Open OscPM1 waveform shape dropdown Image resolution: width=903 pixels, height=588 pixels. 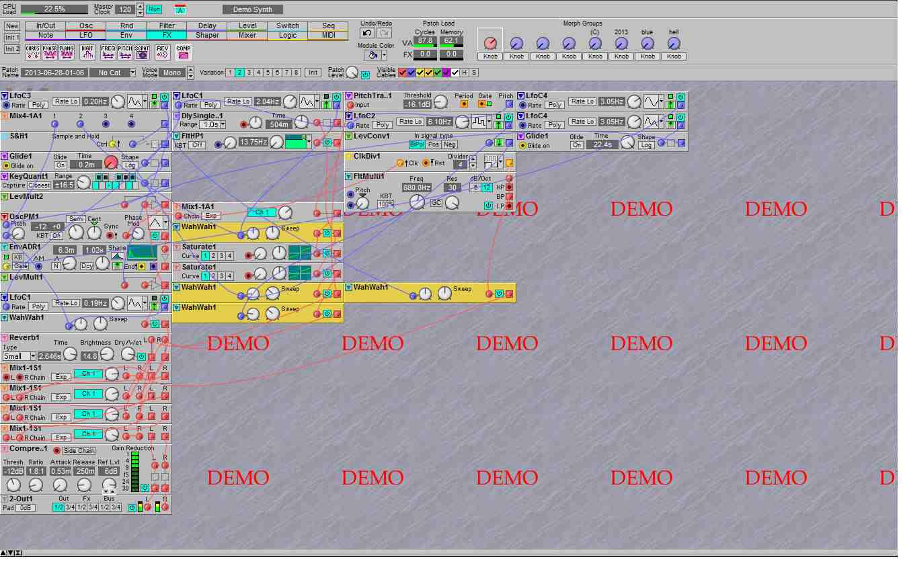point(166,222)
